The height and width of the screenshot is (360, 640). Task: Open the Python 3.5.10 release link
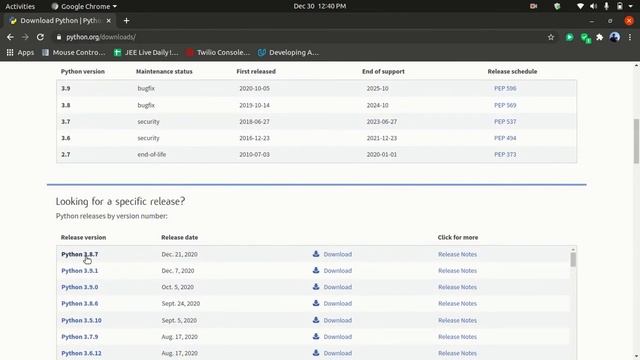point(81,320)
